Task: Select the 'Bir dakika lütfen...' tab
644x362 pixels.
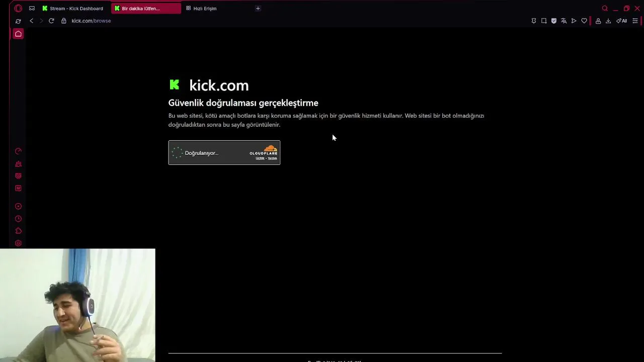Action: (146, 8)
